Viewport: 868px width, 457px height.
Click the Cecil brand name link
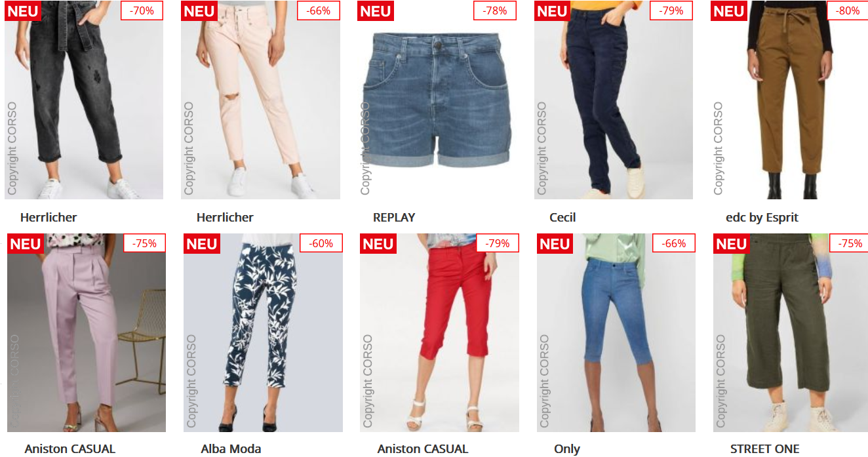pos(562,218)
